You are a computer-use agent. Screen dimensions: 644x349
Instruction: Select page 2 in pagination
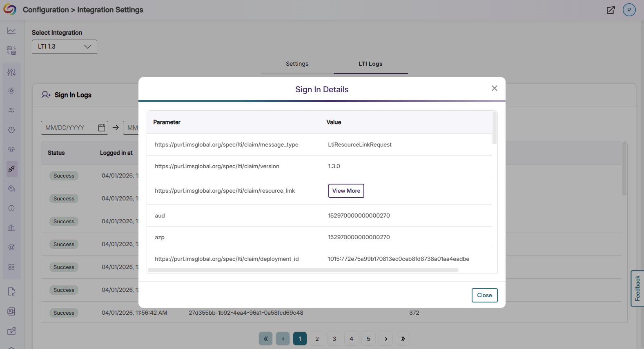click(317, 339)
